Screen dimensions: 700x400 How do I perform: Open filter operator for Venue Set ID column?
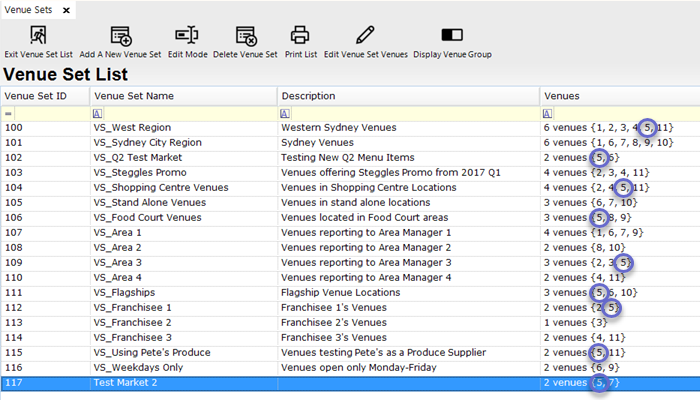click(x=8, y=114)
